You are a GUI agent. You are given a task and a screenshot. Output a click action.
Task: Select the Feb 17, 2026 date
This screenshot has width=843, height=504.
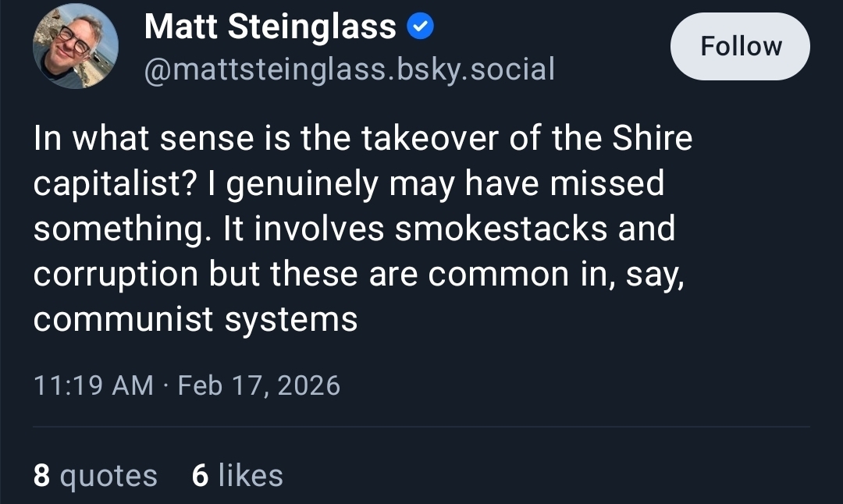tap(259, 385)
